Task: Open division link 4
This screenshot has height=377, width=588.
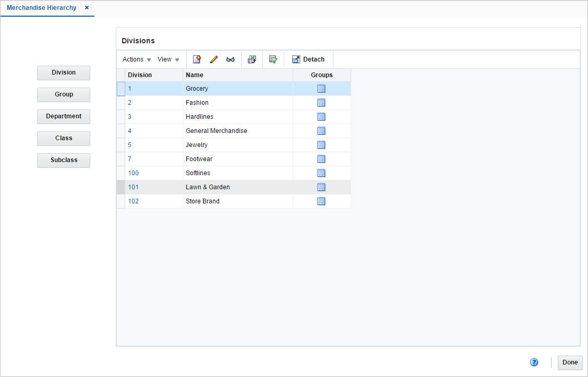Action: point(130,131)
